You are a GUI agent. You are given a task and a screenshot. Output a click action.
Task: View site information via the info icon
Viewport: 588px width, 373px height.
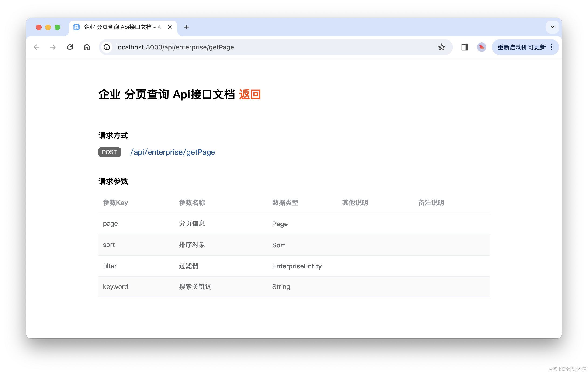(x=107, y=47)
